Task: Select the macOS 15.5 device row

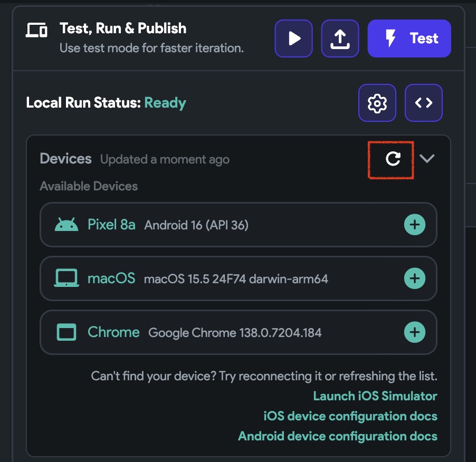Action: coord(239,278)
